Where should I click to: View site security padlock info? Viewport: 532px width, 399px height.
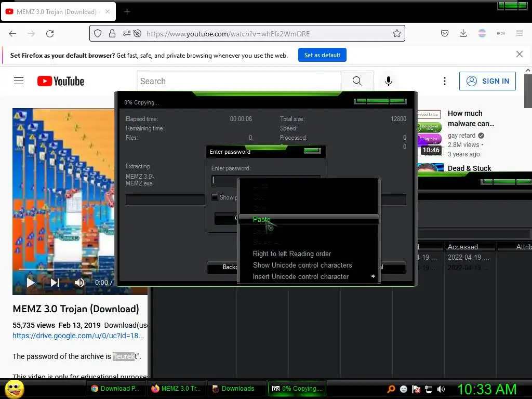click(x=112, y=33)
